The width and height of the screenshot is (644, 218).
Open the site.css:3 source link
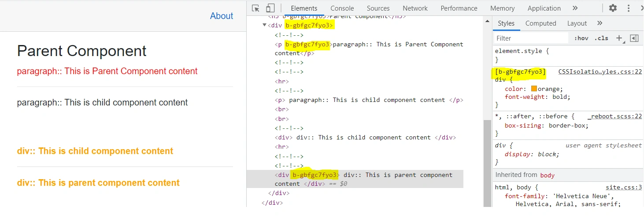(x=624, y=187)
